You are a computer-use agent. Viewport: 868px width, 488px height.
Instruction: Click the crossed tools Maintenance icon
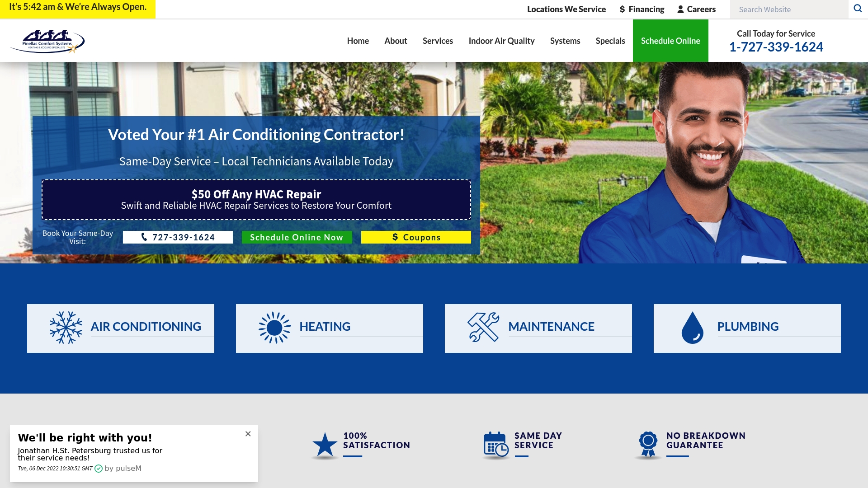pyautogui.click(x=483, y=327)
